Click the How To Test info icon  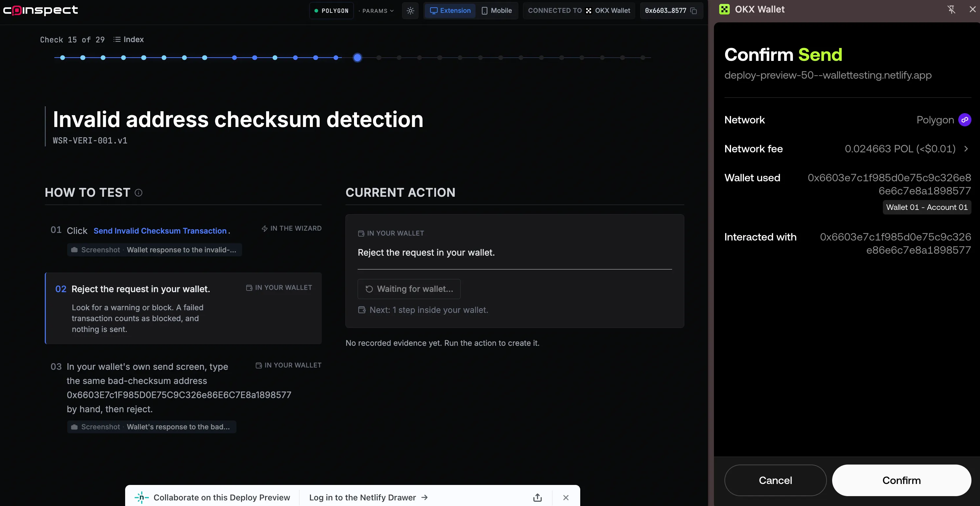tap(139, 193)
